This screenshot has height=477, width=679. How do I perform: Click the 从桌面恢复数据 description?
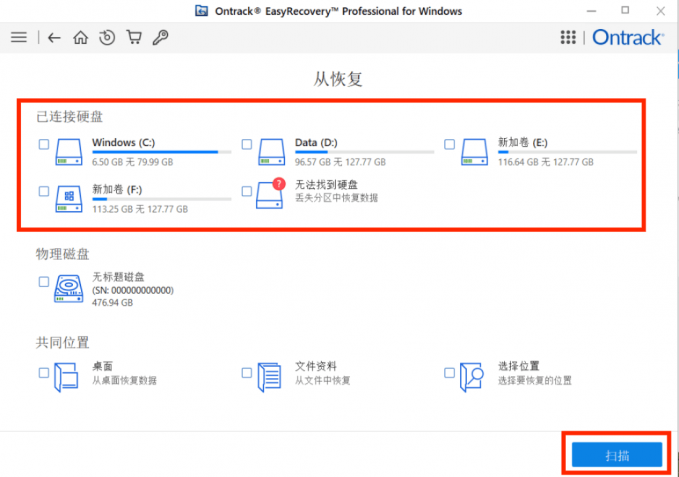(124, 381)
